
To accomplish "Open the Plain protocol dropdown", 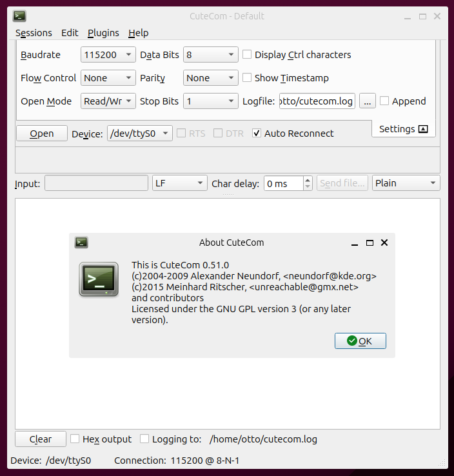I will point(406,183).
